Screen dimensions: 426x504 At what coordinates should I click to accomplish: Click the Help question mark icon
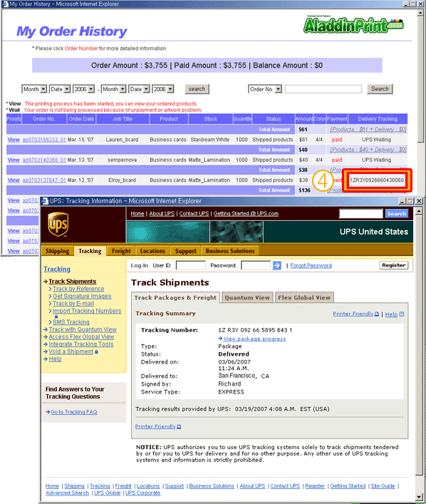click(402, 314)
